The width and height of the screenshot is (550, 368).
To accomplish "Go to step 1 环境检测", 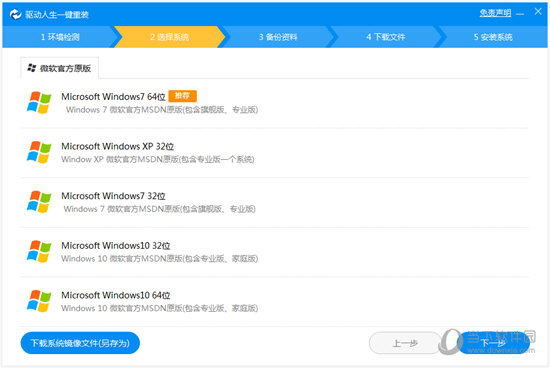I will click(x=60, y=37).
